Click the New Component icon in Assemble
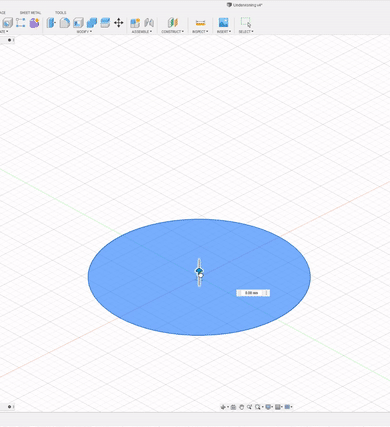The height and width of the screenshot is (427, 390). pyautogui.click(x=135, y=23)
